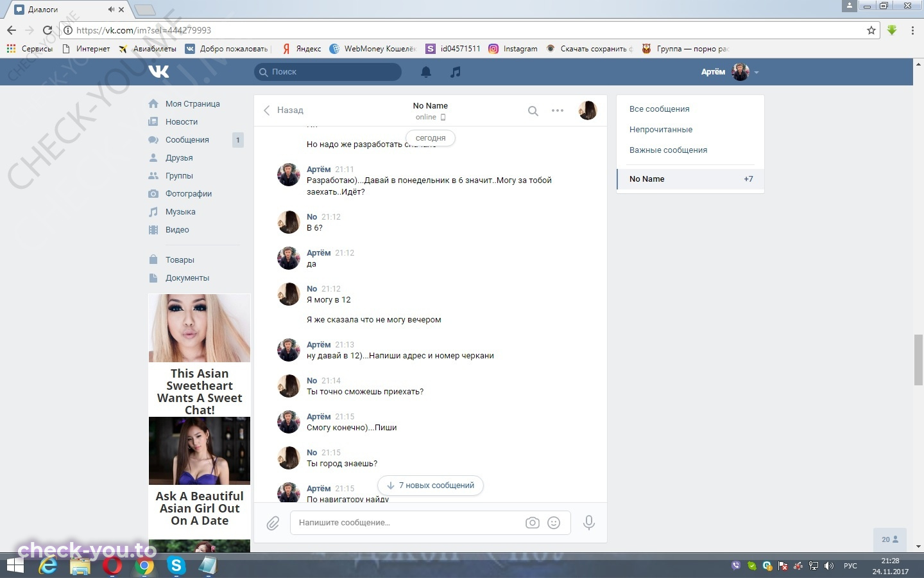
Task: Open the Windows Start button
Action: click(x=15, y=566)
